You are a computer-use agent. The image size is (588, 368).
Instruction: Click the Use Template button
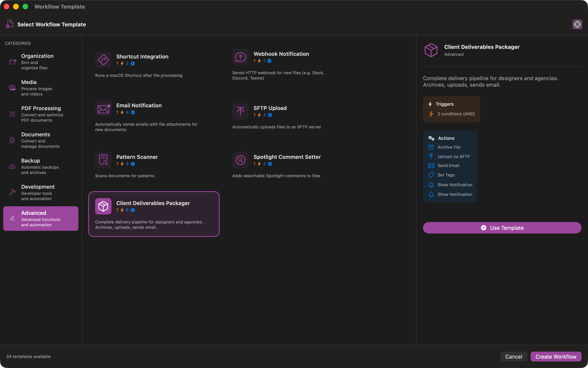point(502,228)
